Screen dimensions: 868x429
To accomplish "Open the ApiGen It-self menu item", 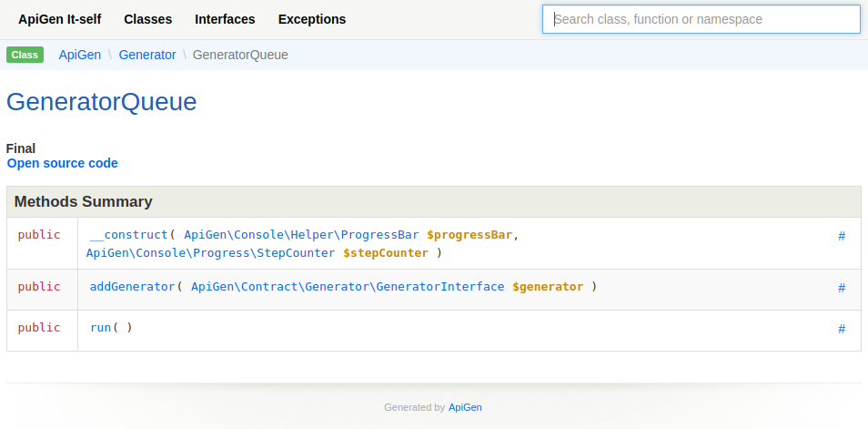I will pos(60,19).
